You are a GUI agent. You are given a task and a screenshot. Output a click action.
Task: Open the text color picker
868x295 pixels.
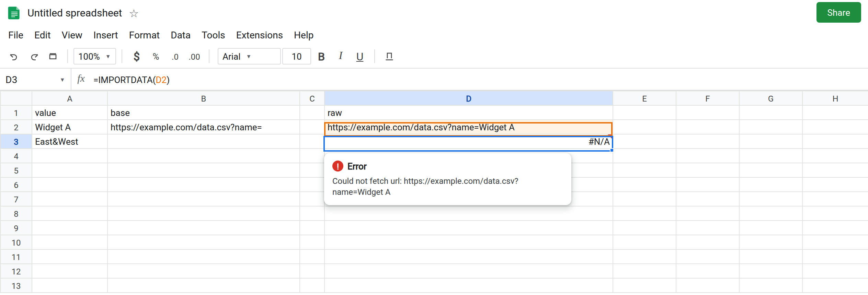pos(389,57)
